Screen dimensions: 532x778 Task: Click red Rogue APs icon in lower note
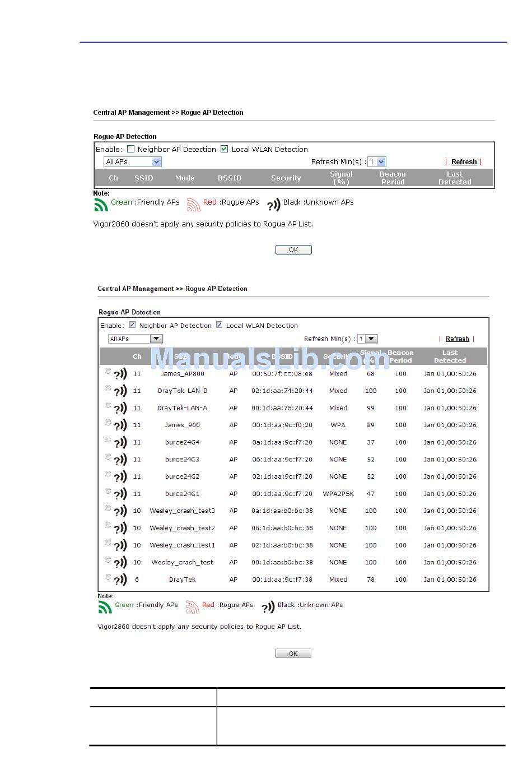click(x=193, y=607)
